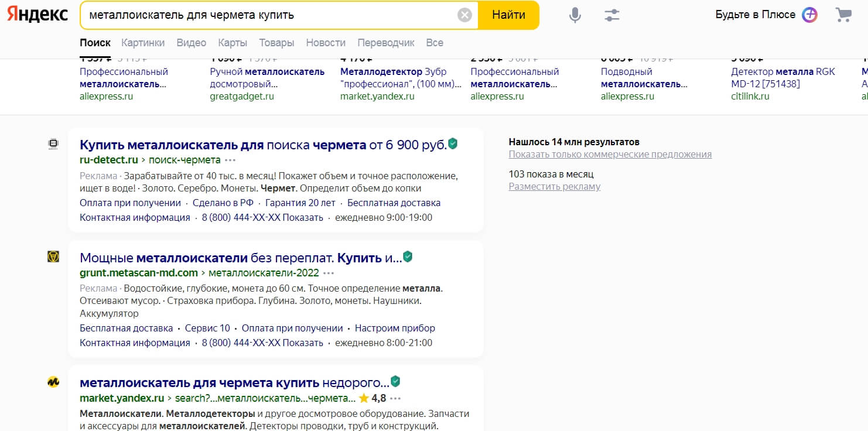Click ежедневно 9:00-19:00 working hours text
The width and height of the screenshot is (868, 431).
click(x=384, y=218)
